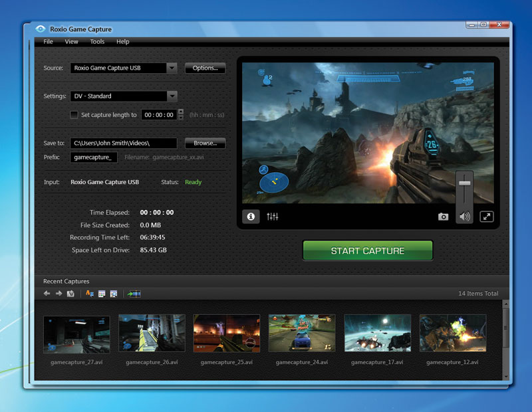Click the capture length time field
Viewport: 532px width, 412px height.
pyautogui.click(x=159, y=114)
